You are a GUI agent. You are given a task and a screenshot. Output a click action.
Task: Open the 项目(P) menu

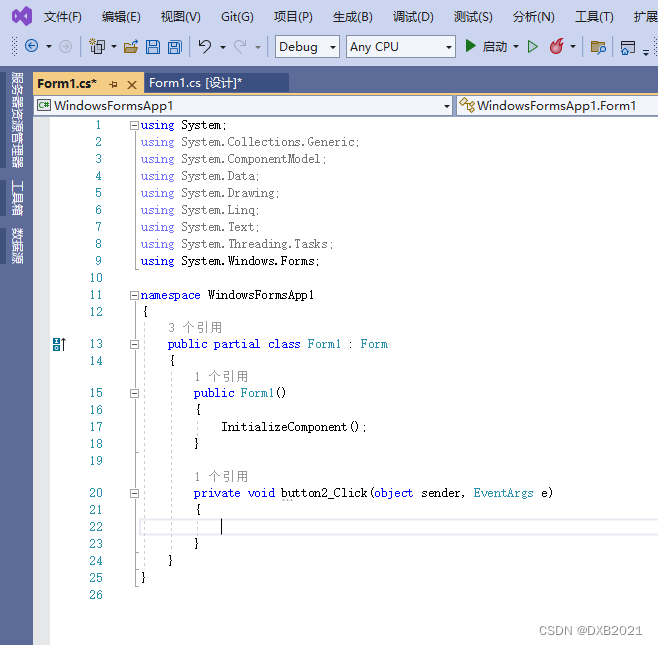(293, 17)
